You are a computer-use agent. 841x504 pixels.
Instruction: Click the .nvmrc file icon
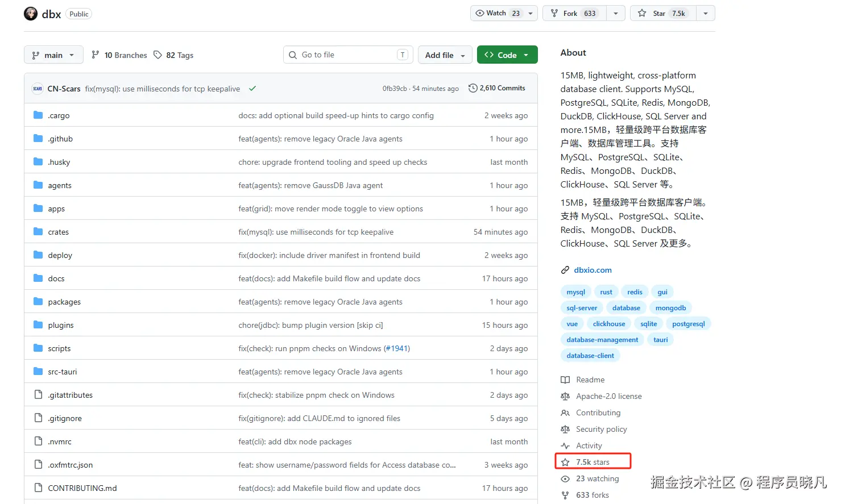tap(38, 441)
